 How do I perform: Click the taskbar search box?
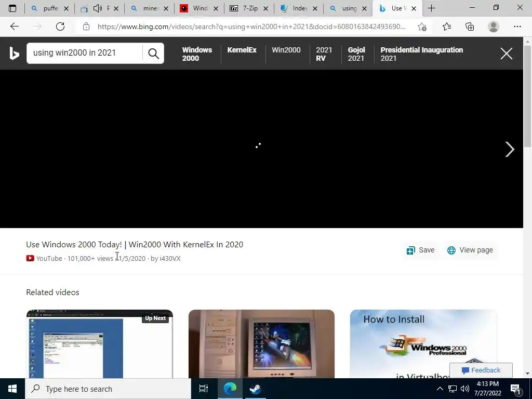(x=108, y=389)
